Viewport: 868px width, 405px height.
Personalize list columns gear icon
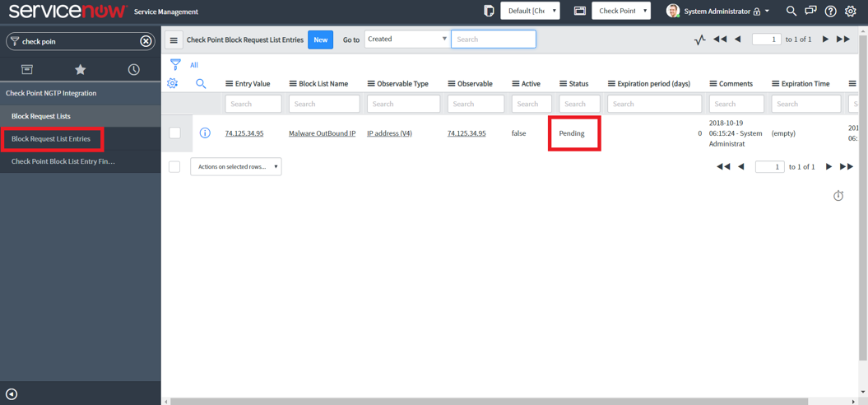click(x=172, y=84)
